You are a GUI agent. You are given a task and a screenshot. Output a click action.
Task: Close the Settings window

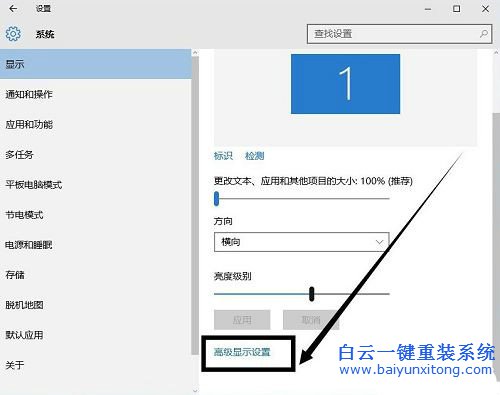(x=485, y=9)
